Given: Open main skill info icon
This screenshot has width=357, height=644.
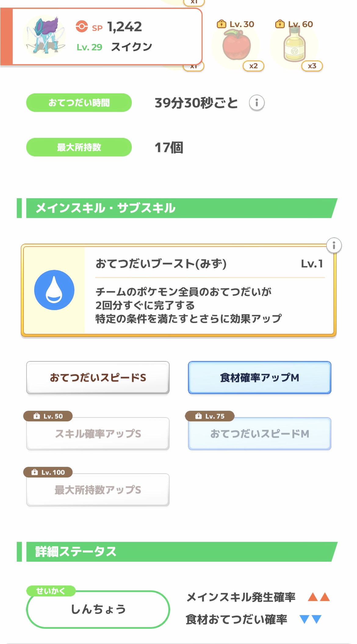Looking at the screenshot, I should pyautogui.click(x=334, y=245).
